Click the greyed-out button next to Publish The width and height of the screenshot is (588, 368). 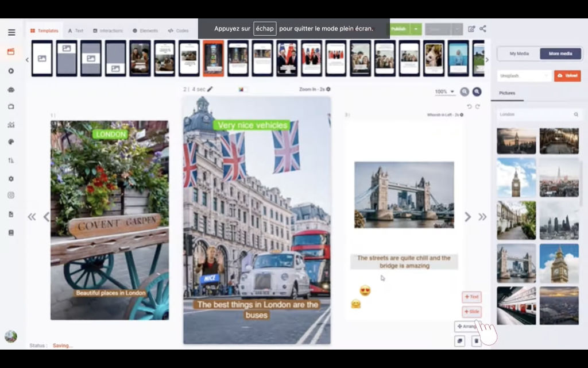point(438,29)
